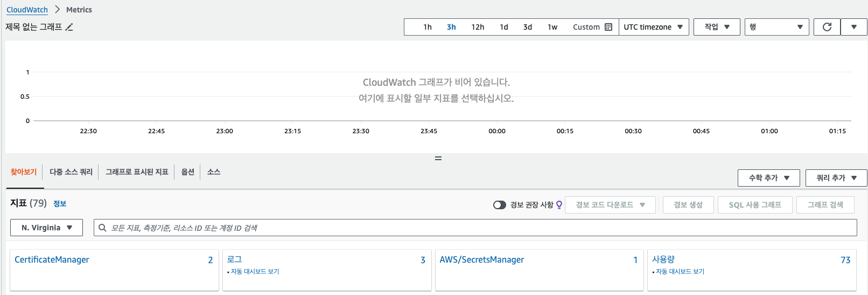Viewport: 868px width, 295px height.
Task: Click the search magnifier icon in the metrics box
Action: [102, 228]
